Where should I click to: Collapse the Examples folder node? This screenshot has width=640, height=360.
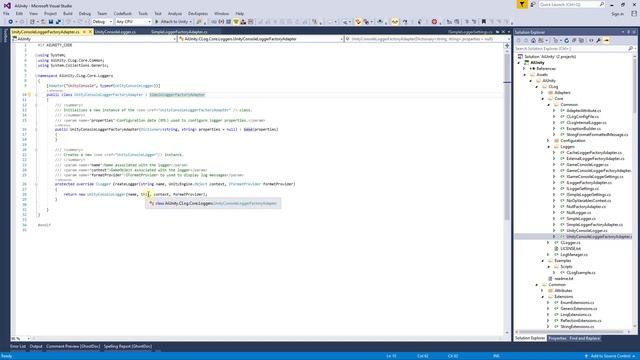[542, 260]
